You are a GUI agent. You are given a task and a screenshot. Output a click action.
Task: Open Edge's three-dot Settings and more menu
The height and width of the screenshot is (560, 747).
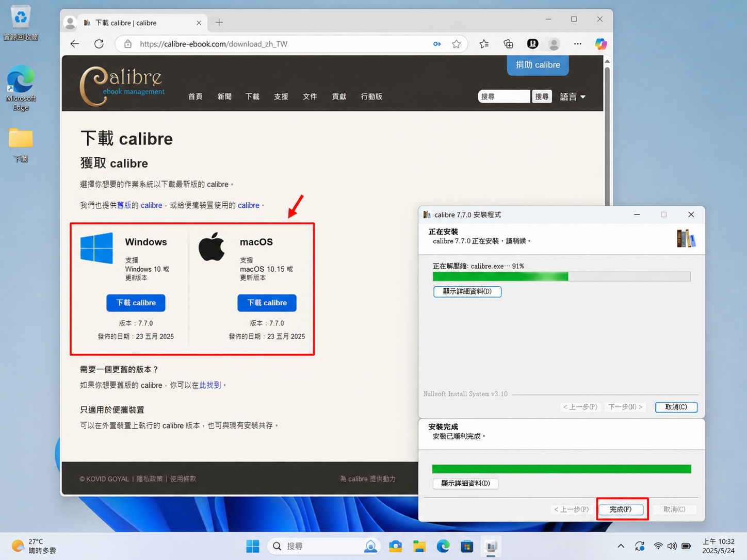click(578, 44)
